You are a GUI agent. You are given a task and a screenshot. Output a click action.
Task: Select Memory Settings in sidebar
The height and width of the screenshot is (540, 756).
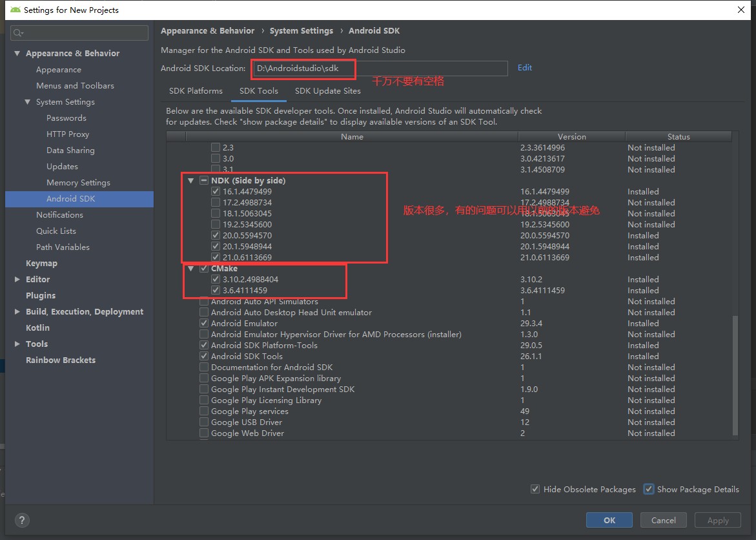(x=78, y=182)
